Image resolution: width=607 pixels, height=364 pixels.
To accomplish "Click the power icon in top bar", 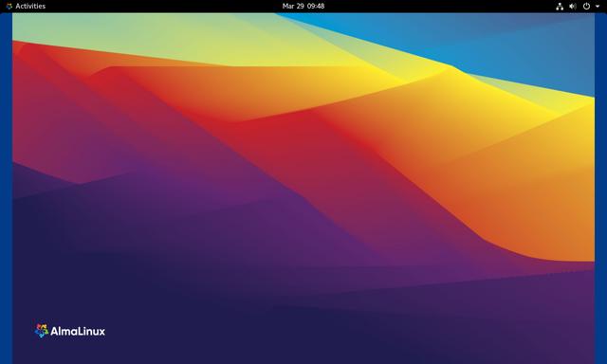I will point(586,7).
